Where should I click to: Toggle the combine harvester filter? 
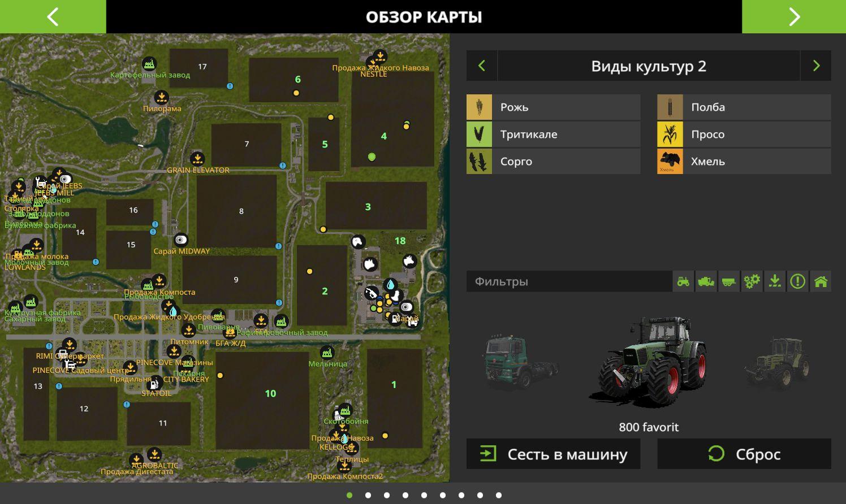click(x=706, y=281)
